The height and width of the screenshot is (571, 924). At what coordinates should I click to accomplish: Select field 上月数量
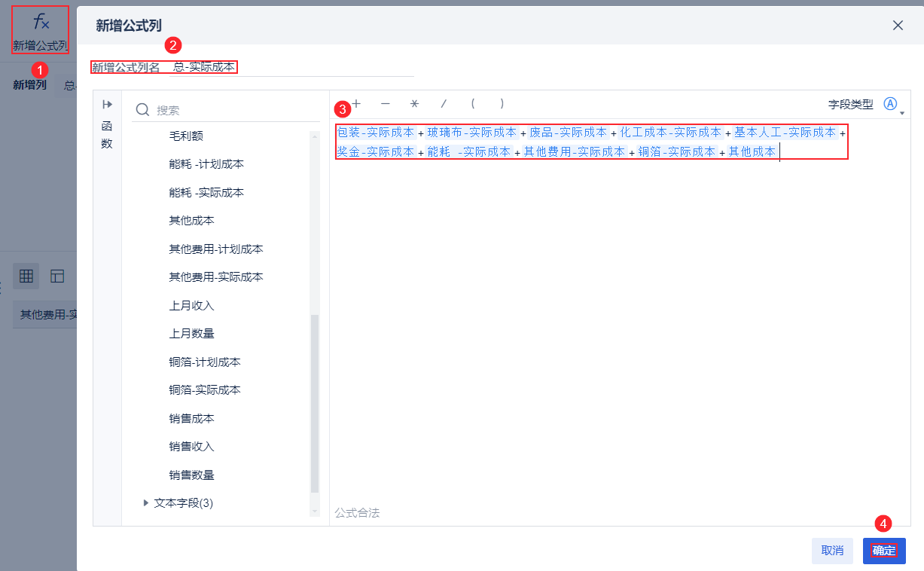[x=192, y=334]
